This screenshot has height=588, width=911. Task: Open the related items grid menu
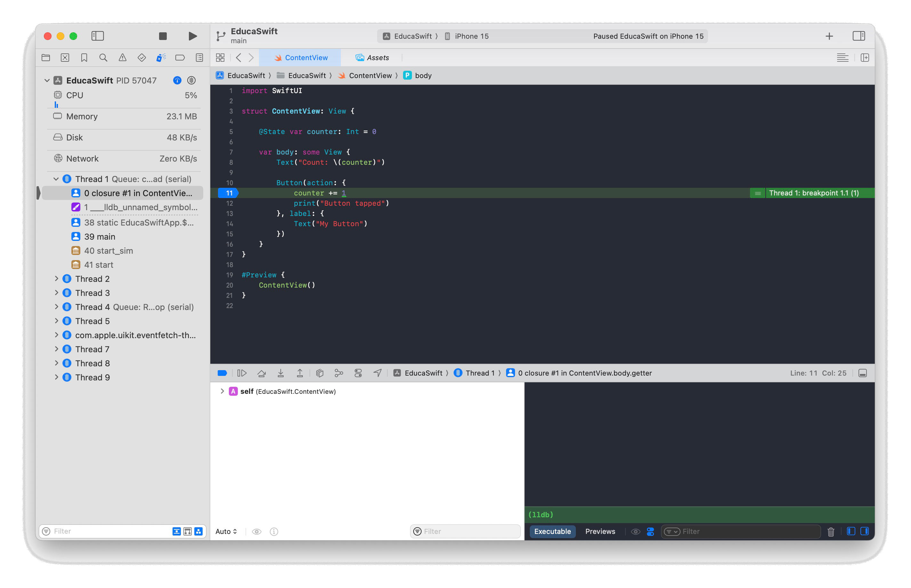(x=221, y=58)
